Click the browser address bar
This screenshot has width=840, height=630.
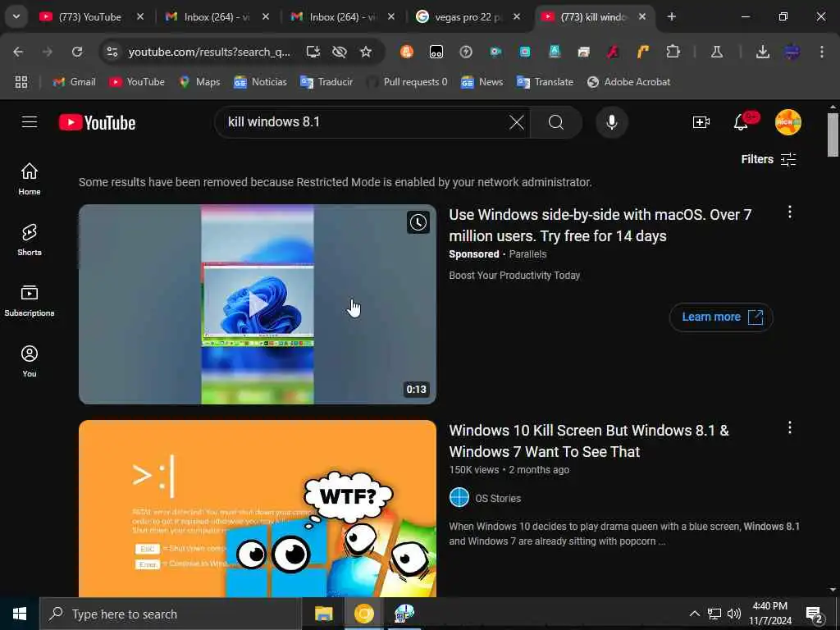209,52
